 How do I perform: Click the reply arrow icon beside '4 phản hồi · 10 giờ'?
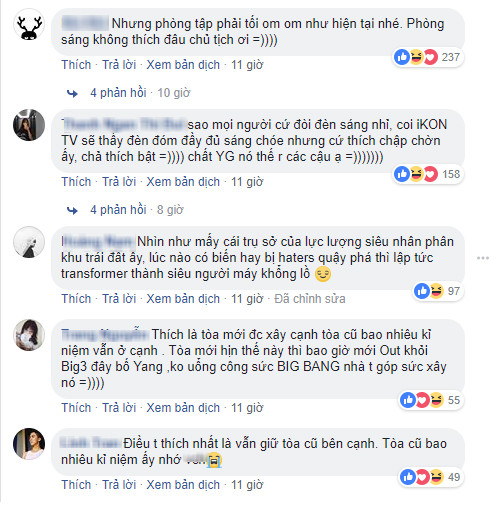(72, 94)
